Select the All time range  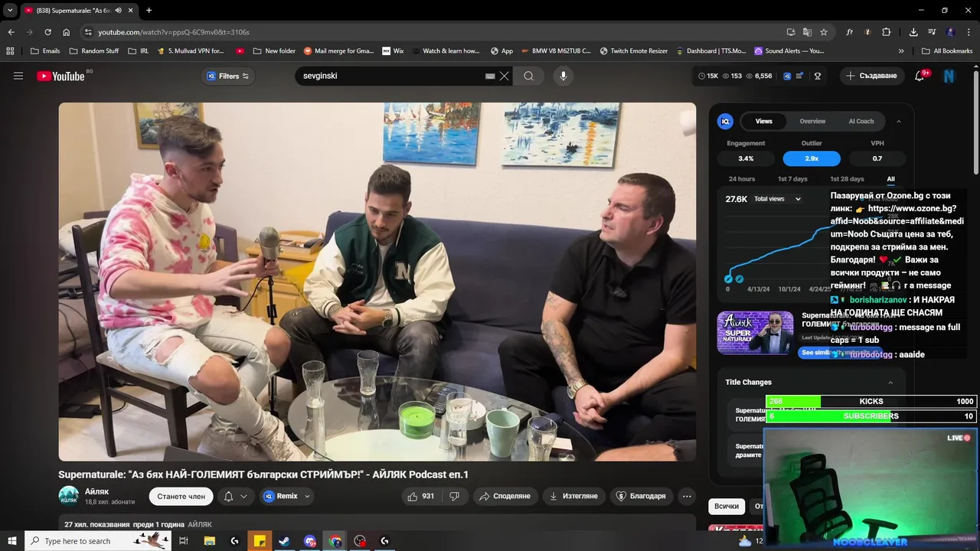(890, 179)
